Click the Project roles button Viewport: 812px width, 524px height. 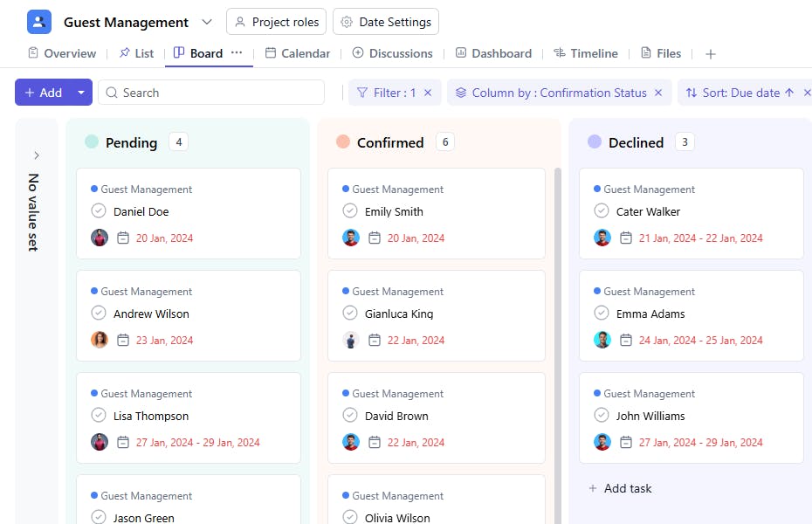click(x=277, y=22)
